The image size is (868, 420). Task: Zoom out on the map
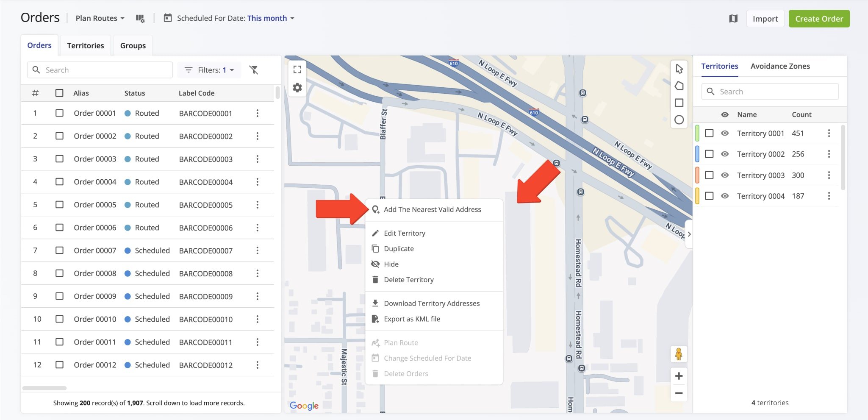point(679,393)
